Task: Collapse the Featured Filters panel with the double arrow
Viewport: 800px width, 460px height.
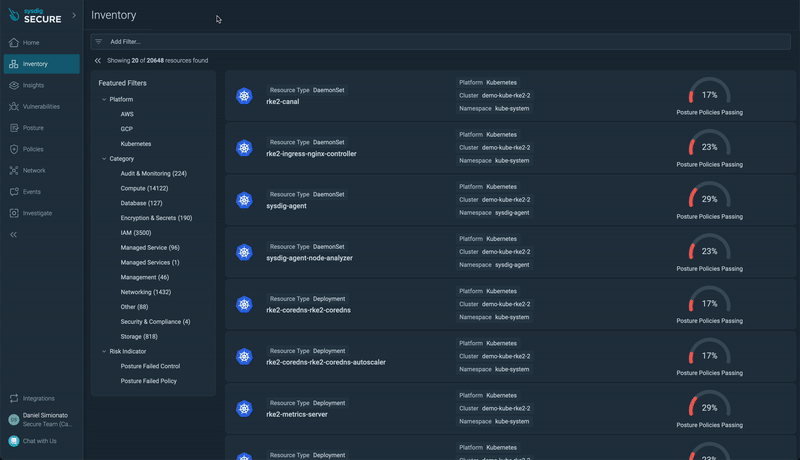Action: [97, 61]
